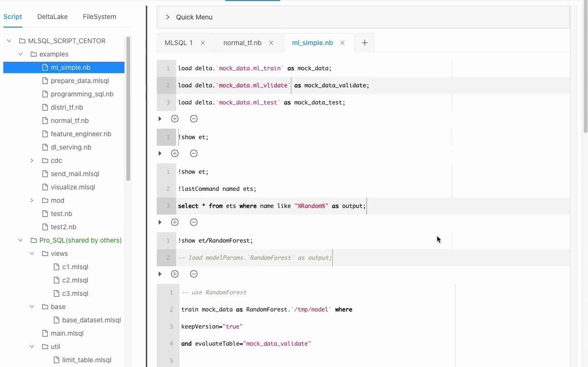The height and width of the screenshot is (367, 588).
Task: Expand the mod folder
Action: pos(31,200)
